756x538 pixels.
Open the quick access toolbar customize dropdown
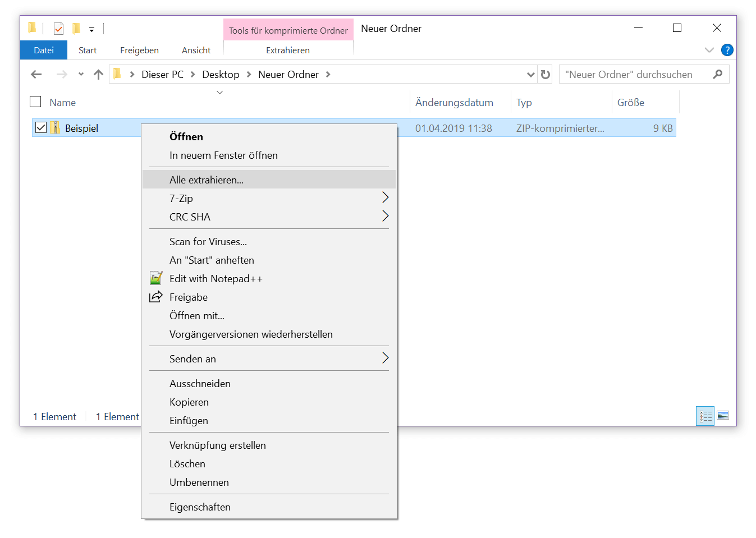pos(91,30)
